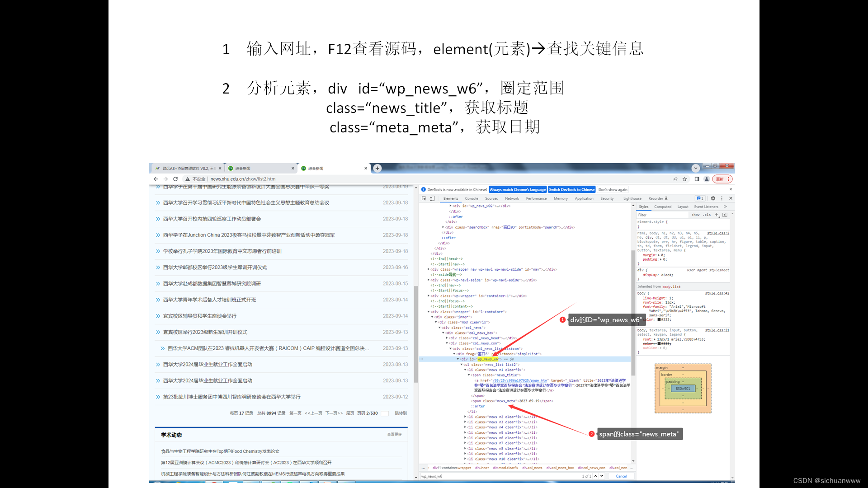
Task: Reload the page with the refresh icon
Action: pos(175,179)
